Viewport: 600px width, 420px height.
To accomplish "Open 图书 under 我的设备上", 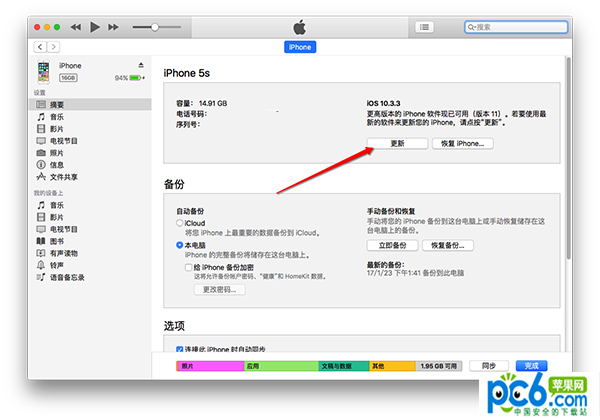I will coord(57,241).
